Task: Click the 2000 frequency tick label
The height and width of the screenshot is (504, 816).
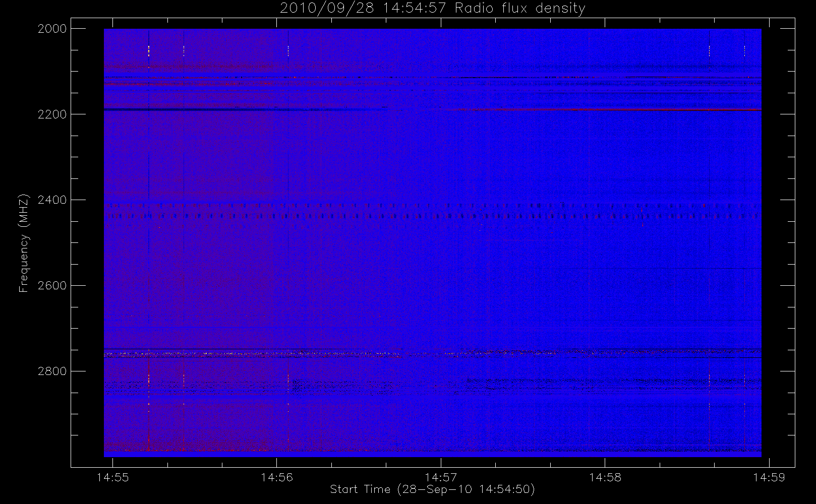Action: [x=52, y=29]
